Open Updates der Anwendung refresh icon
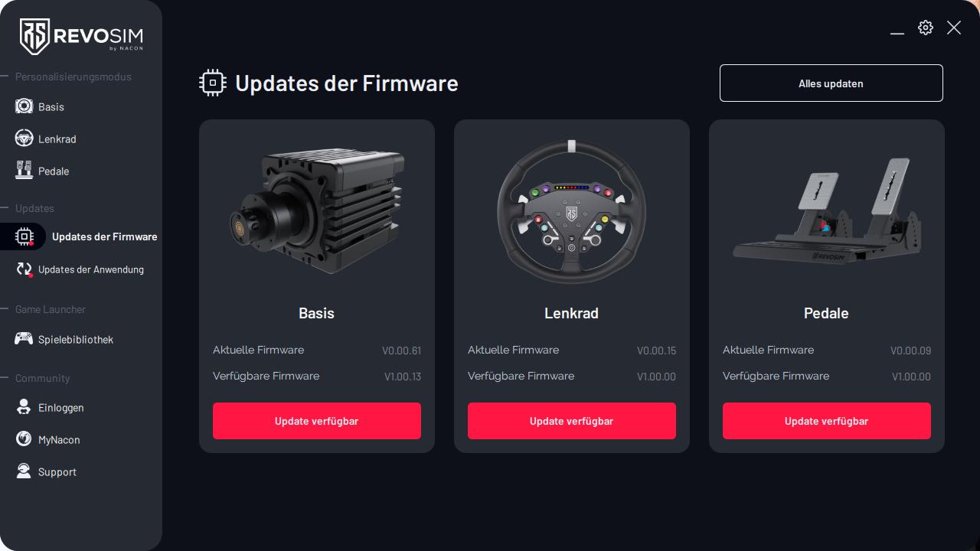Image resolution: width=980 pixels, height=551 pixels. coord(24,269)
